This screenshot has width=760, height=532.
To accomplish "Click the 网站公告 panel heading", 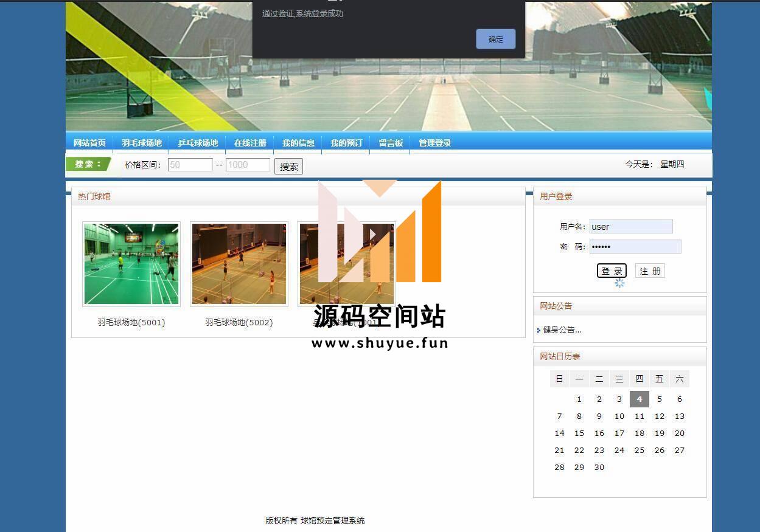I will click(556, 306).
